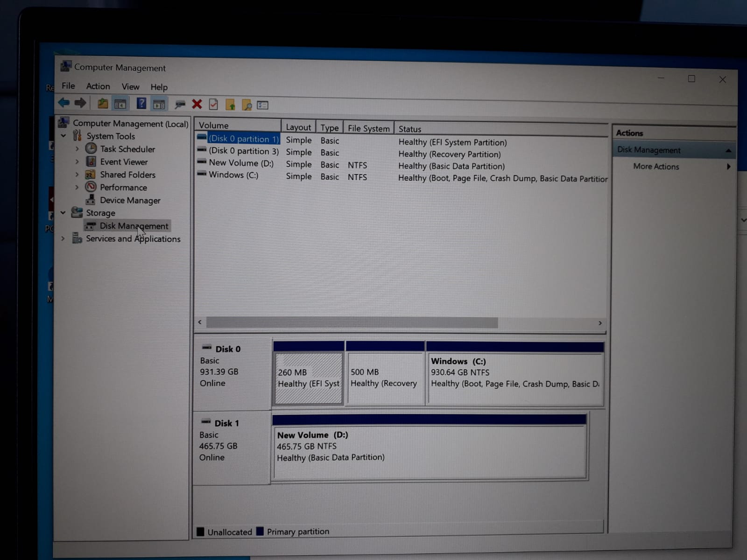Click the System Tools icon
747x560 pixels.
click(x=77, y=135)
